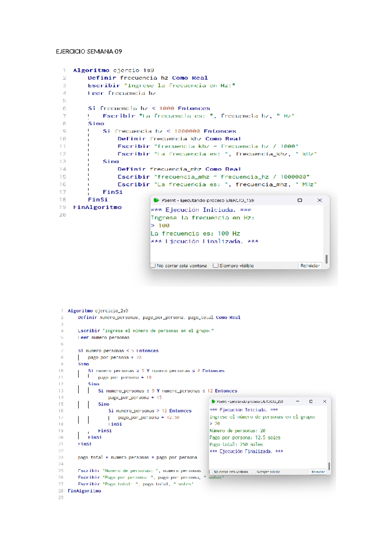This screenshot has height=554, width=392.
Task: Maximize the EJERCICIO_2S9 execution window
Action: click(311, 401)
